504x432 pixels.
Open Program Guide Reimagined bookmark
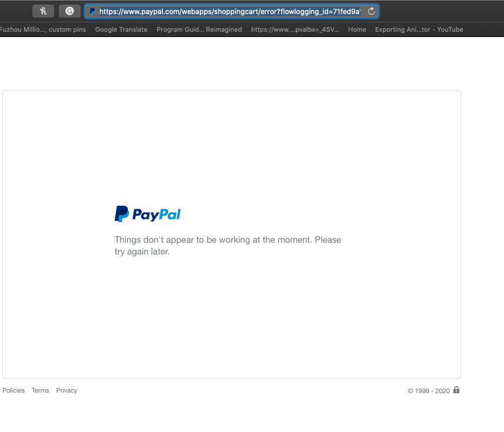click(x=199, y=29)
